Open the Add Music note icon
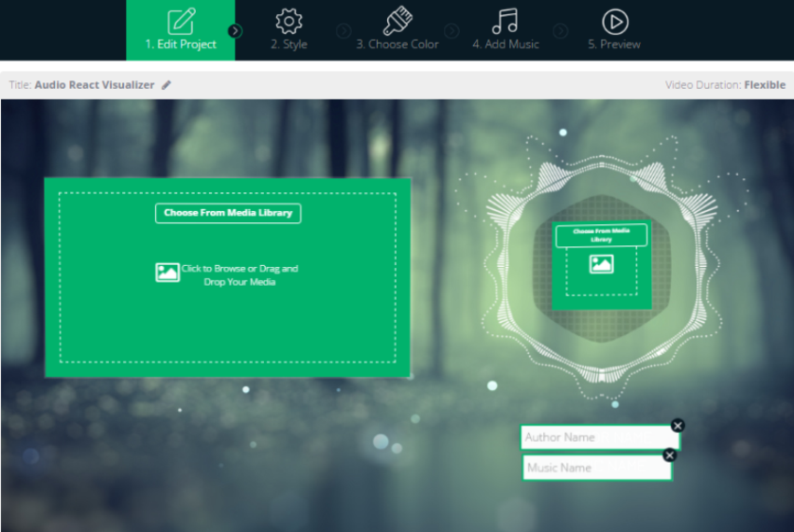Viewport: 794px width, 532px height. coord(505,21)
